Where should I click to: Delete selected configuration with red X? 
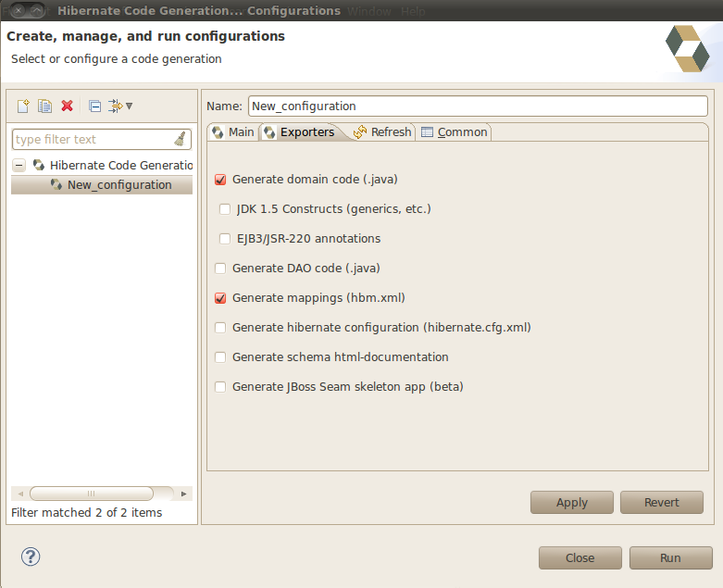tap(68, 106)
